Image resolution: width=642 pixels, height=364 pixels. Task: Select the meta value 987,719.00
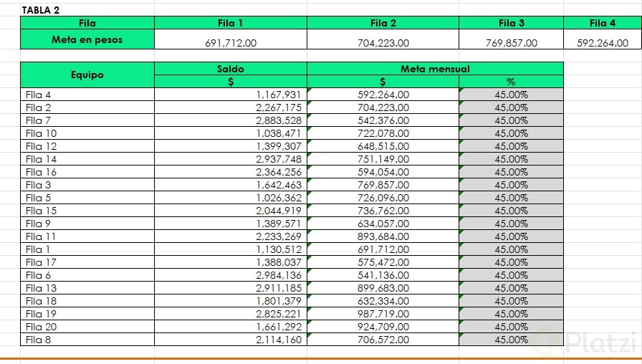(383, 314)
